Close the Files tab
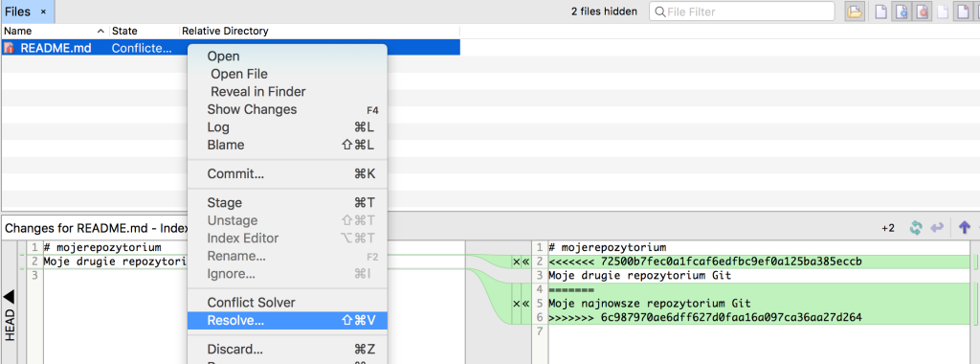Screen dimensions: 980x364 point(43,11)
